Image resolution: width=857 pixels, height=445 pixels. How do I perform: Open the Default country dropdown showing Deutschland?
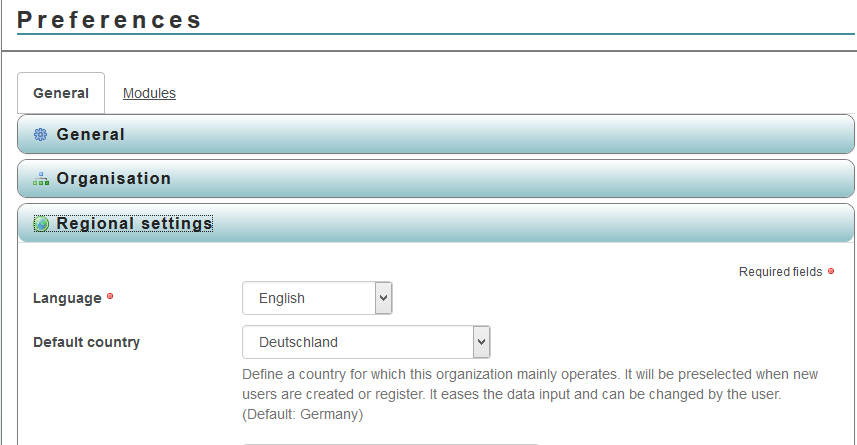tap(366, 342)
